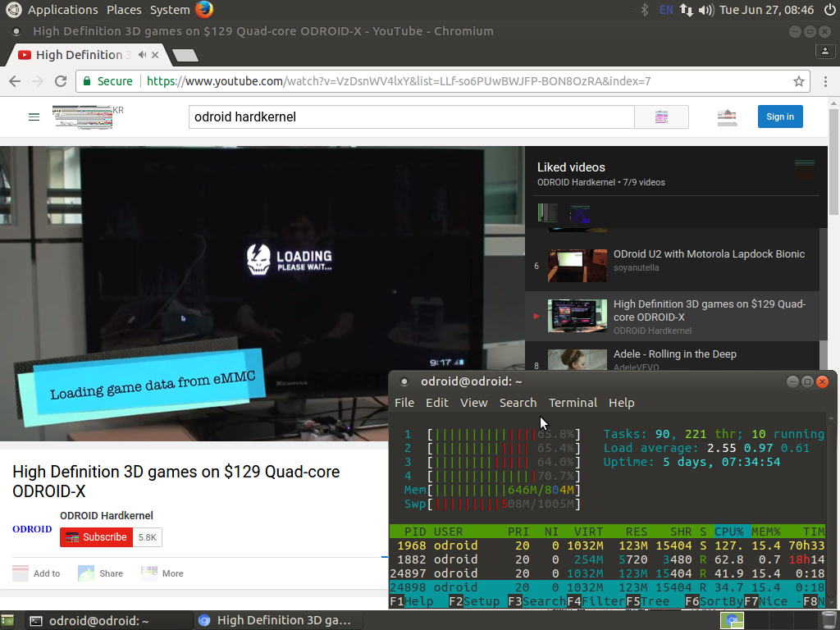The width and height of the screenshot is (840, 630).
Task: Open the Applications menu in the top panel
Action: pos(62,10)
